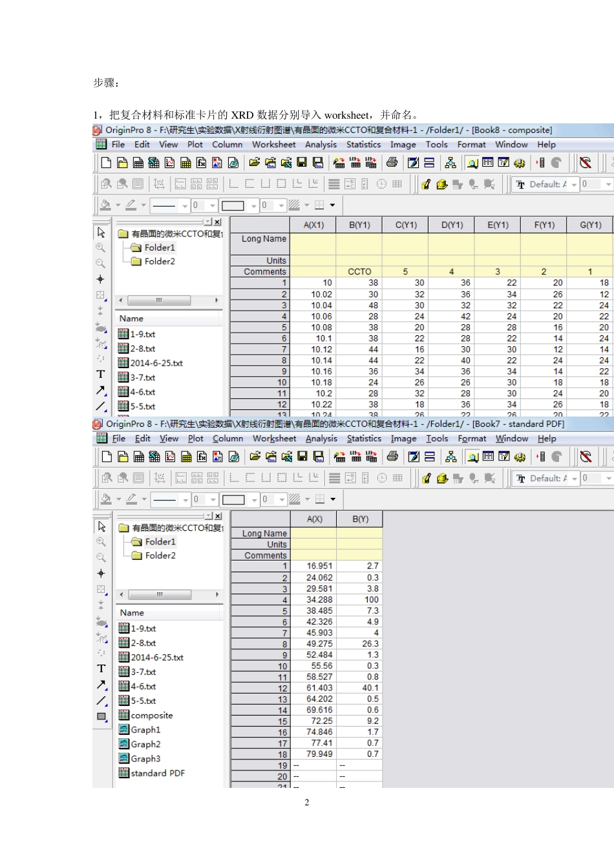Open the line style dropdown in the Book7 window
The image size is (614, 868).
[185, 500]
